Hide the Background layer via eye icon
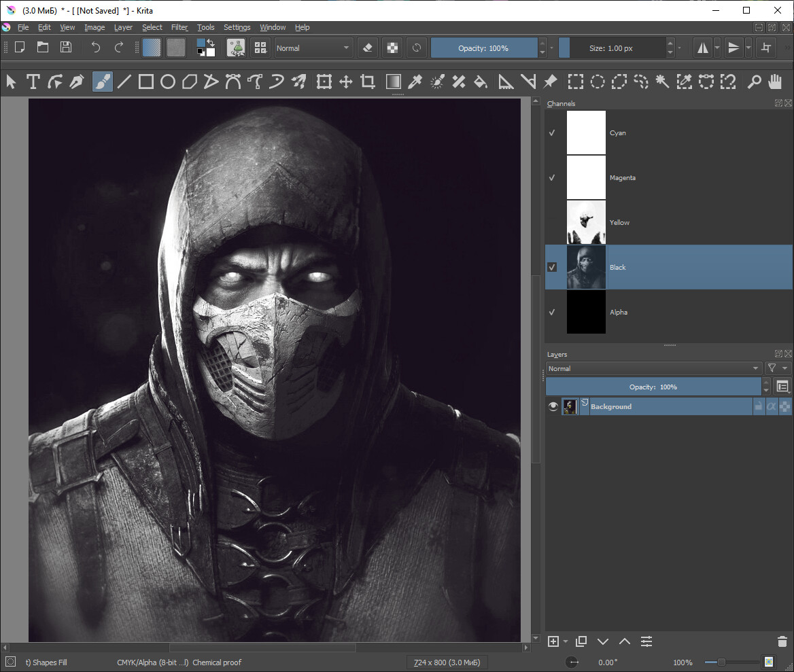 point(553,406)
